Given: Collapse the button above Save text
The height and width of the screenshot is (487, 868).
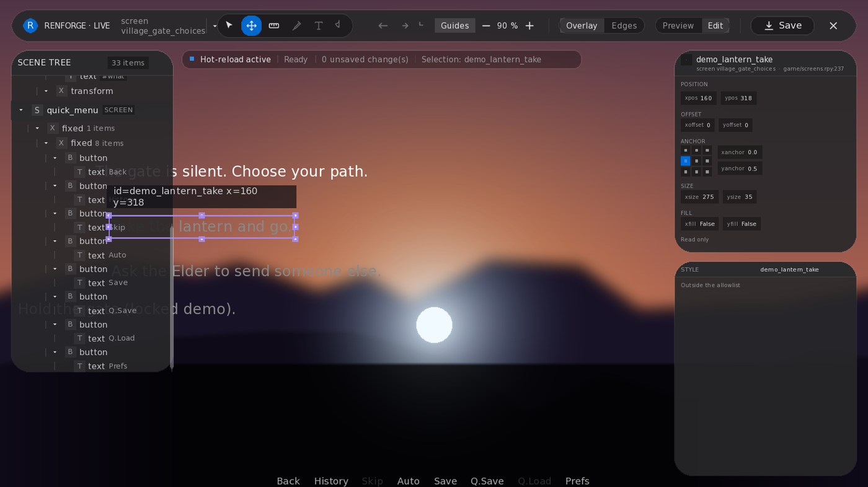Looking at the screenshot, I should (x=55, y=269).
